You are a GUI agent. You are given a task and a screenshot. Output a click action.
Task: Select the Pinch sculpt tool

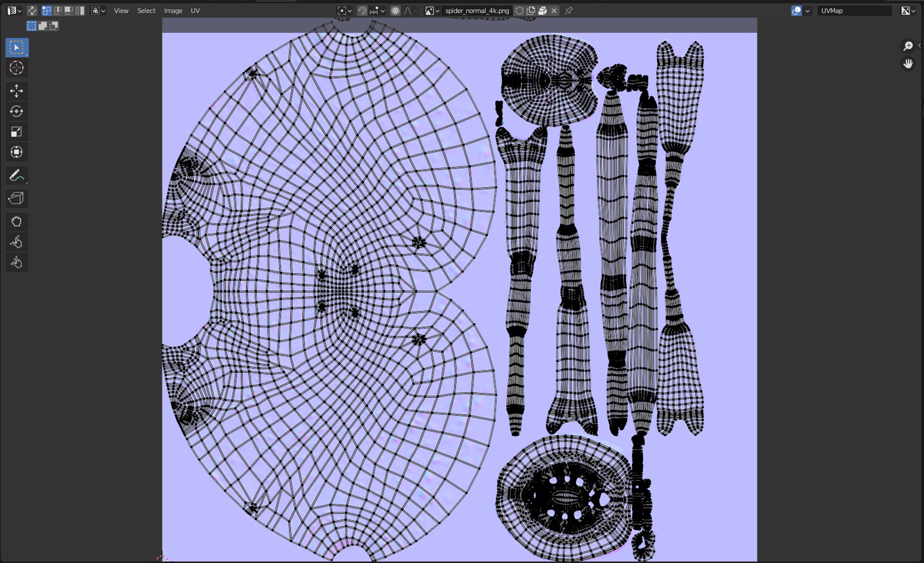coord(17,262)
